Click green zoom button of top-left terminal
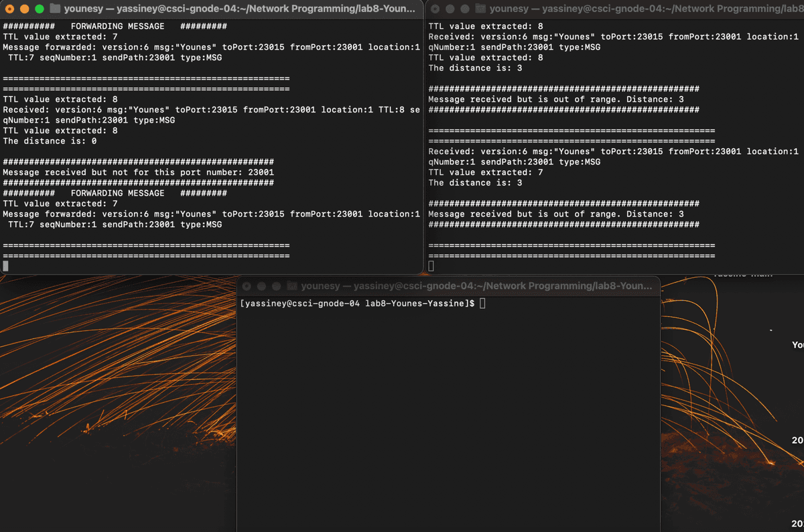804x532 pixels. click(x=39, y=9)
